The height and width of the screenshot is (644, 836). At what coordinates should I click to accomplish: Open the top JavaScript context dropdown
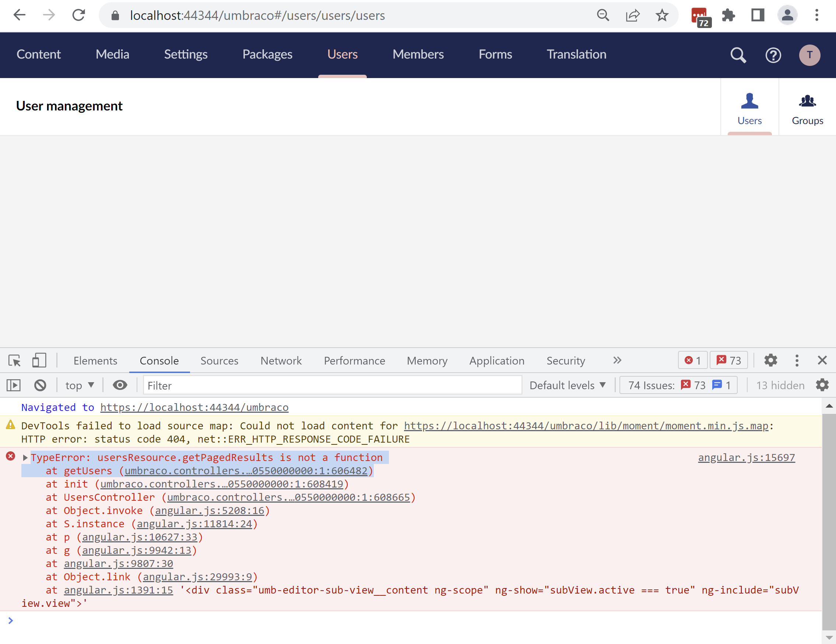[x=80, y=385]
